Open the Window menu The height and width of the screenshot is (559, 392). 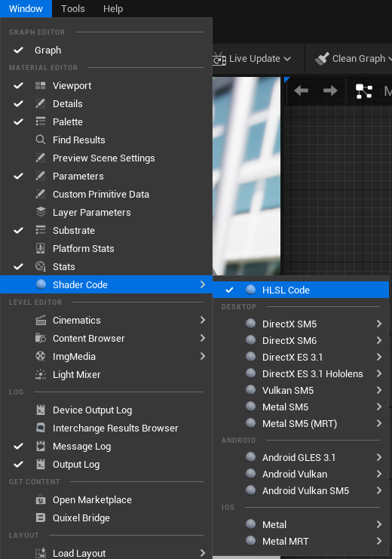pos(26,8)
